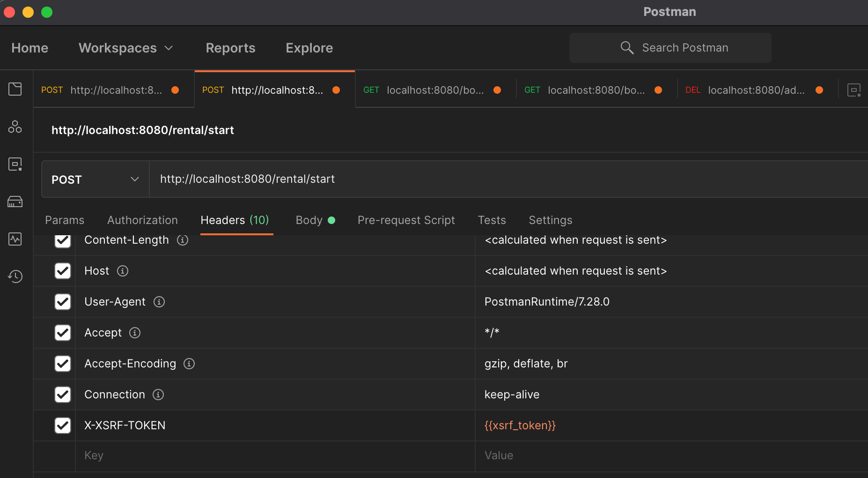This screenshot has height=478, width=868.
Task: Go to the Explore page
Action: click(309, 47)
